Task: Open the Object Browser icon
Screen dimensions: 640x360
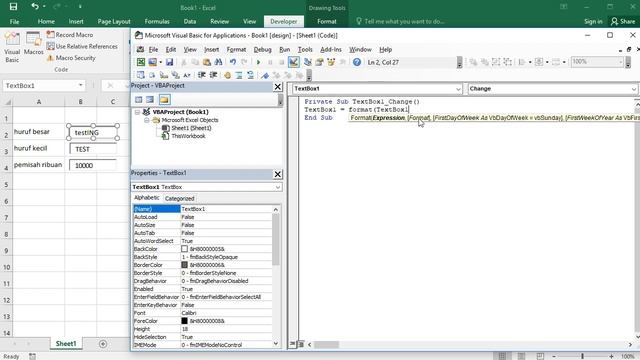Action: coord(331,62)
